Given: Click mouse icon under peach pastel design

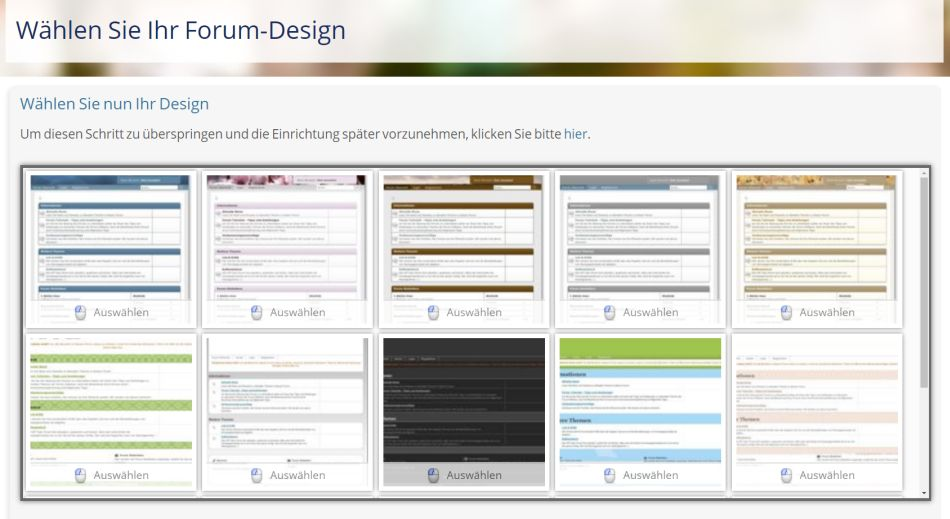Looking at the screenshot, I should click(786, 475).
